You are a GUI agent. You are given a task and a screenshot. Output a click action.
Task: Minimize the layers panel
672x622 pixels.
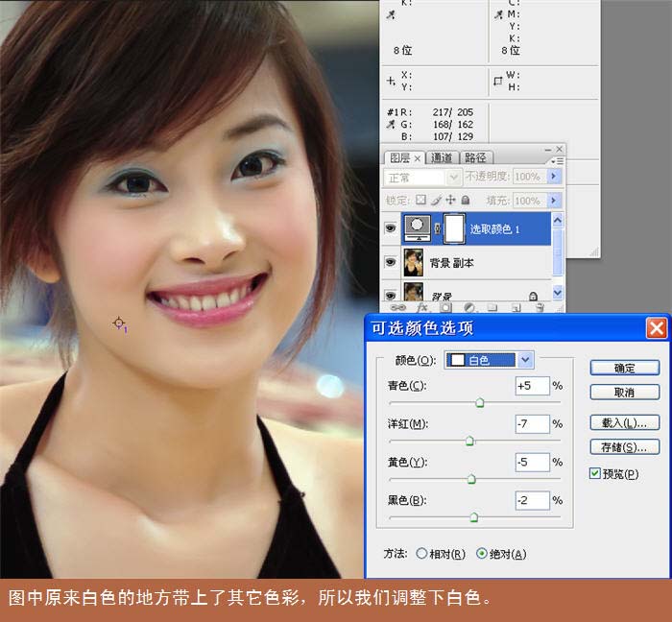(x=548, y=150)
